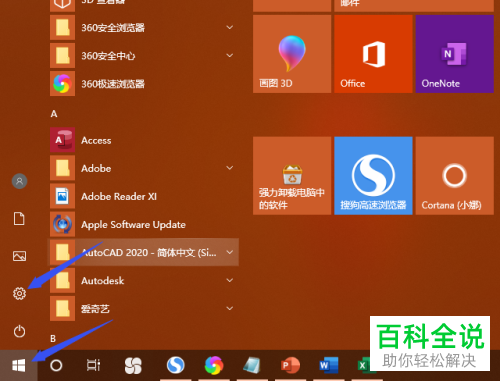This screenshot has width=500, height=381.
Task: Open the Cortana (小娜) tile
Action: point(455,176)
